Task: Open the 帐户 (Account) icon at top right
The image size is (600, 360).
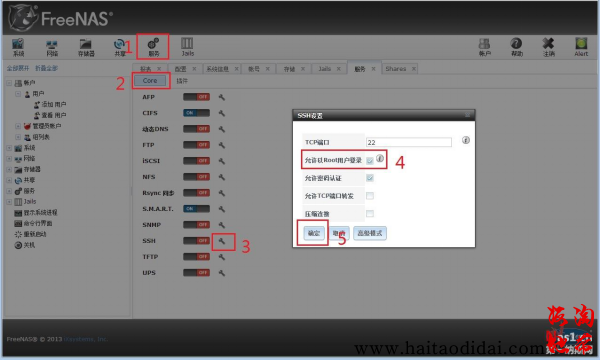Action: [x=484, y=47]
